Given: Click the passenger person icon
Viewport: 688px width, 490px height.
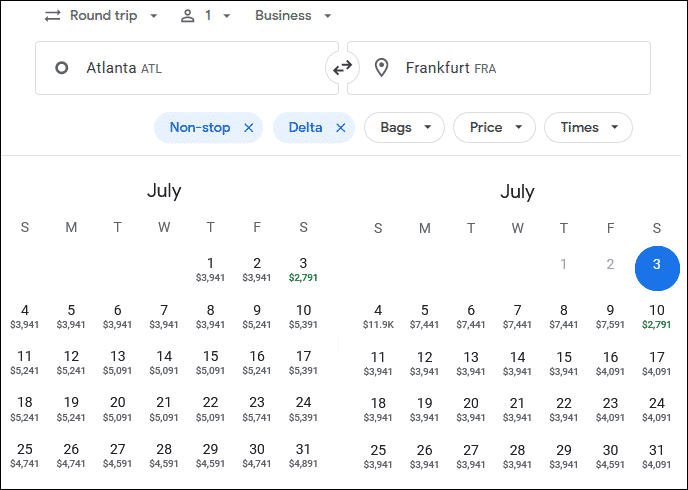Looking at the screenshot, I should pos(187,16).
